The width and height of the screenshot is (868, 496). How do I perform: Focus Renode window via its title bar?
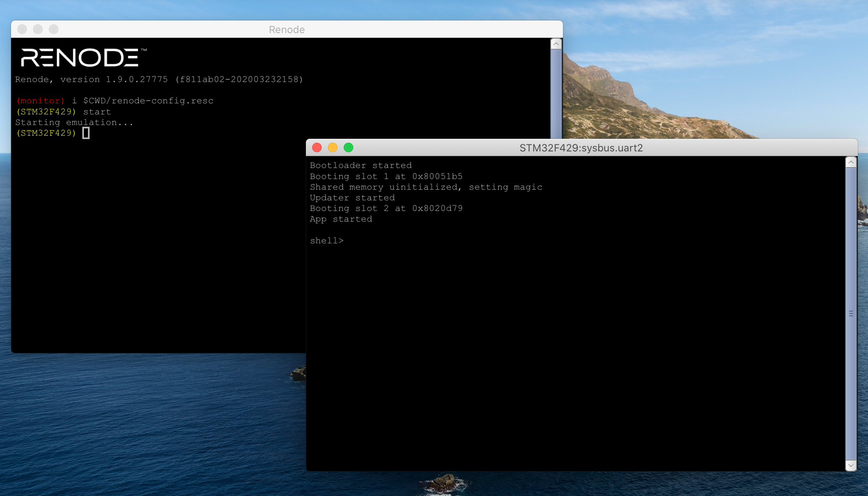coord(287,30)
